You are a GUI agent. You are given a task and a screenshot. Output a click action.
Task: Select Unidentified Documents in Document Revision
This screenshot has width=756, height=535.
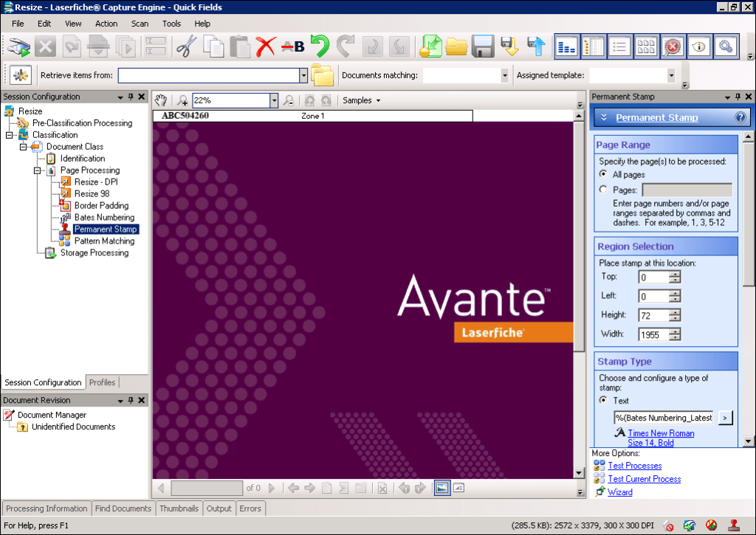tap(73, 427)
